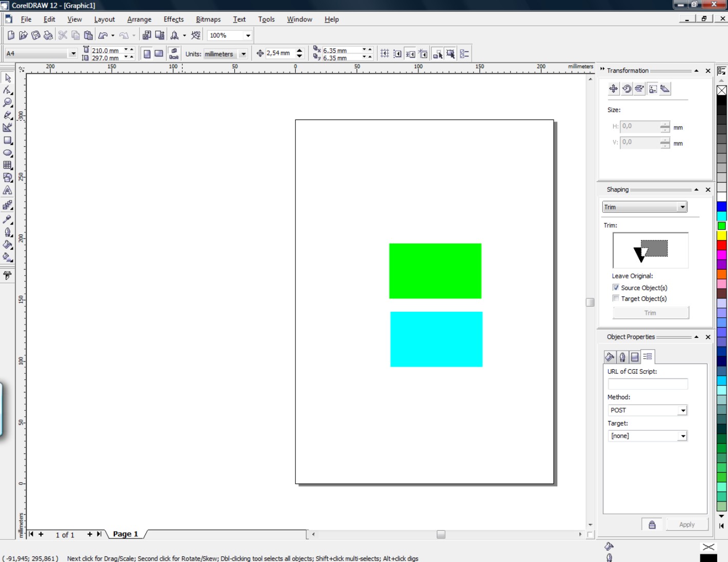Image resolution: width=728 pixels, height=562 pixels.
Task: Open the Trim shaping dropdown
Action: click(682, 207)
